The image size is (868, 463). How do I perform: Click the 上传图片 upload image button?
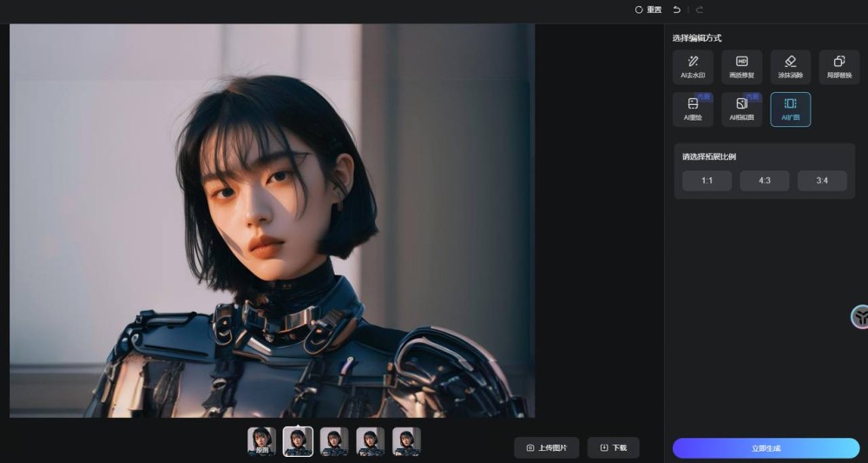(x=546, y=447)
